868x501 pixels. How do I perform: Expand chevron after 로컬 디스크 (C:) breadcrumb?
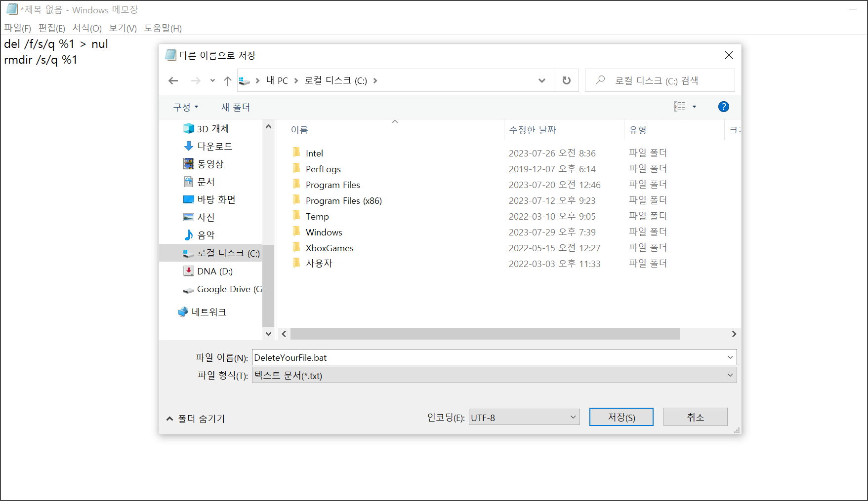[x=375, y=80]
